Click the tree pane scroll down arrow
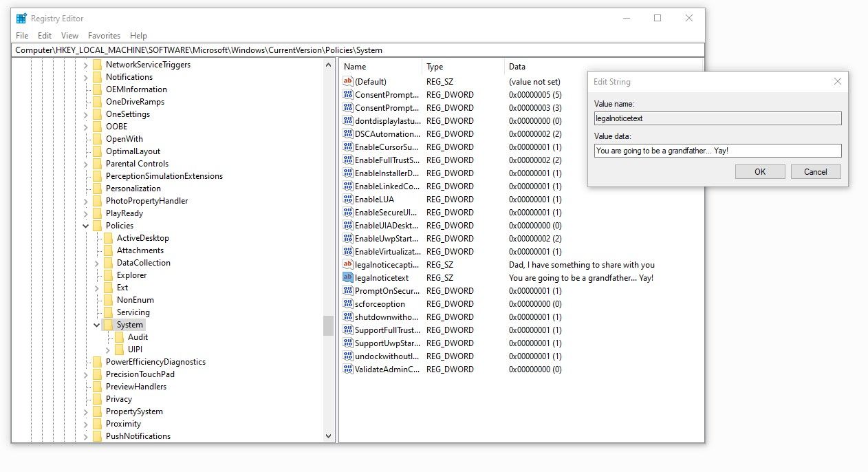 pos(328,436)
